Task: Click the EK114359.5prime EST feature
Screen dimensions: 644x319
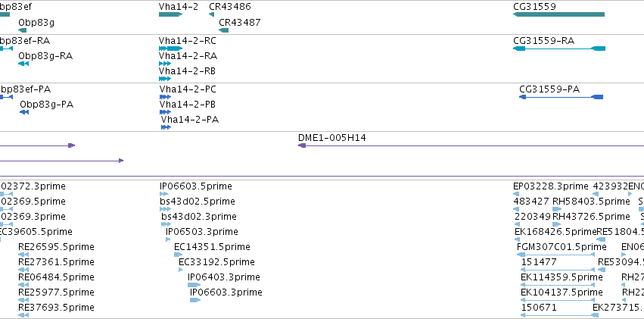Action: [557, 285]
